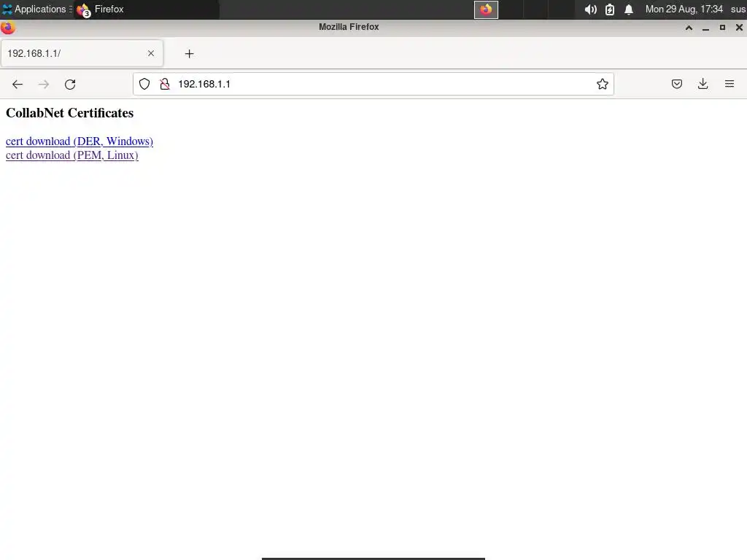Open the Applications menu
Screen dimensions: 747x560
click(36, 9)
